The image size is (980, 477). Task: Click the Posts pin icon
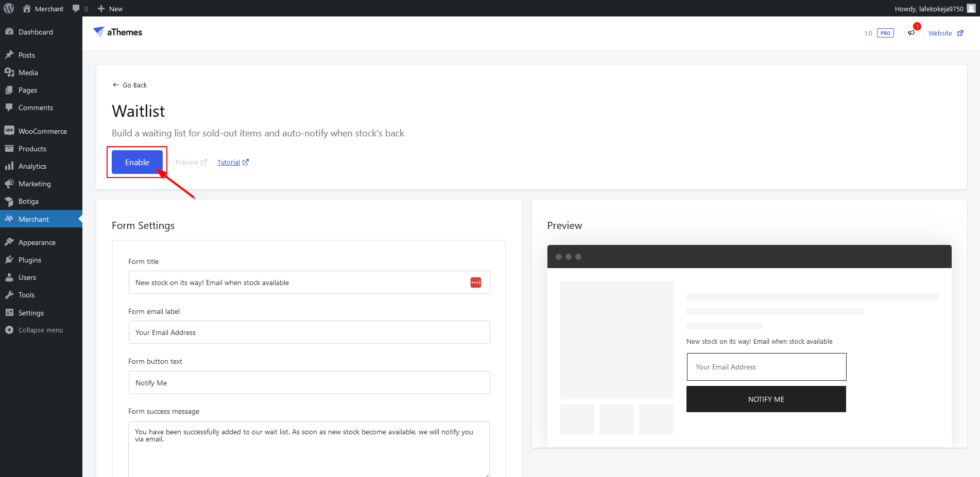click(x=9, y=55)
